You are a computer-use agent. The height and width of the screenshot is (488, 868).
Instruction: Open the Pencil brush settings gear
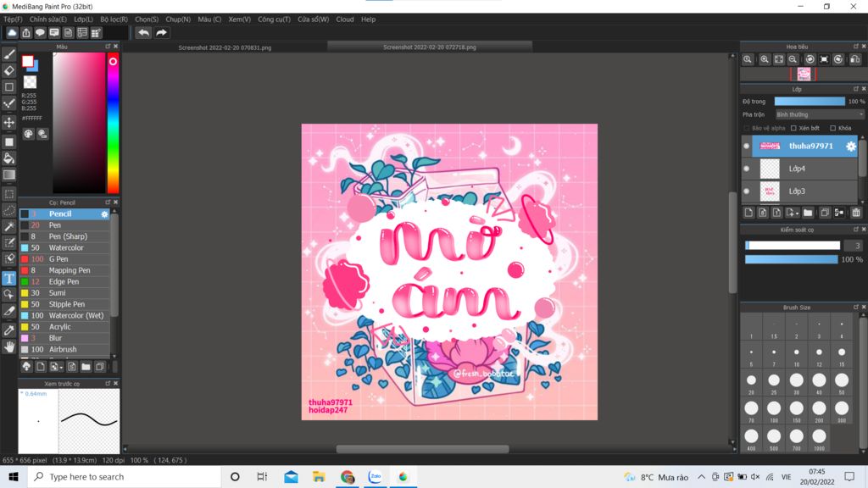pos(104,214)
